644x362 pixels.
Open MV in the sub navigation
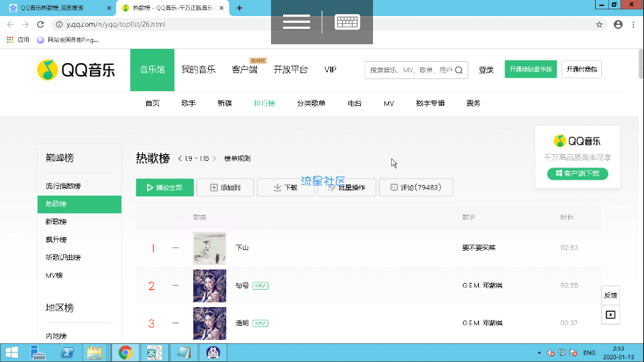pyautogui.click(x=389, y=103)
